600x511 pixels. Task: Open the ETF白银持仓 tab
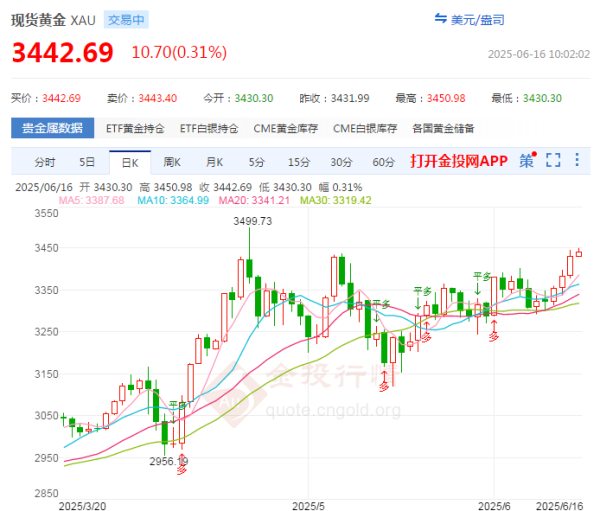coord(209,129)
